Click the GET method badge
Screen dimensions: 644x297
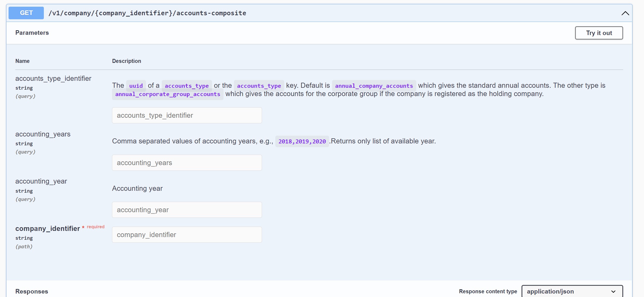(x=26, y=13)
